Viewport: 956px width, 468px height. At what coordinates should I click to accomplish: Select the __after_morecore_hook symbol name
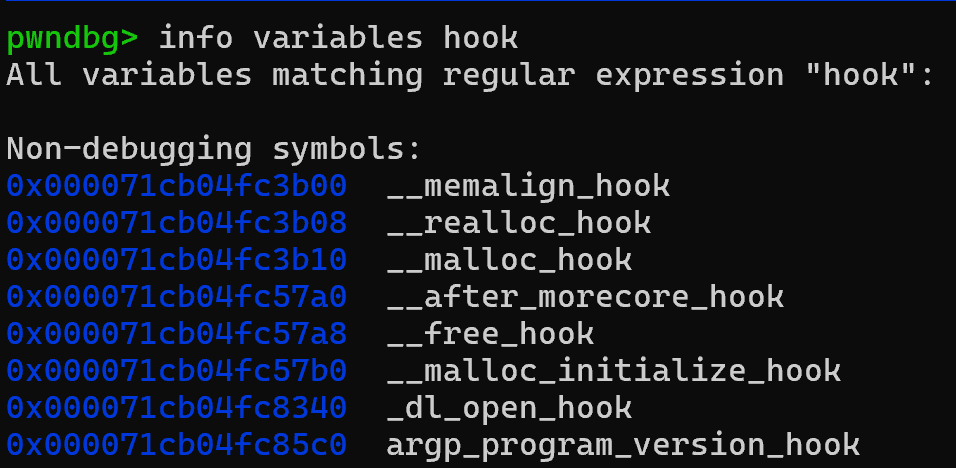pos(585,297)
